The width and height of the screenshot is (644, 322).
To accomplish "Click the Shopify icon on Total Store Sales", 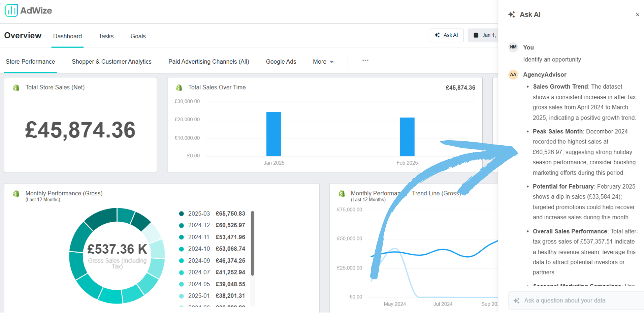I will click(16, 88).
